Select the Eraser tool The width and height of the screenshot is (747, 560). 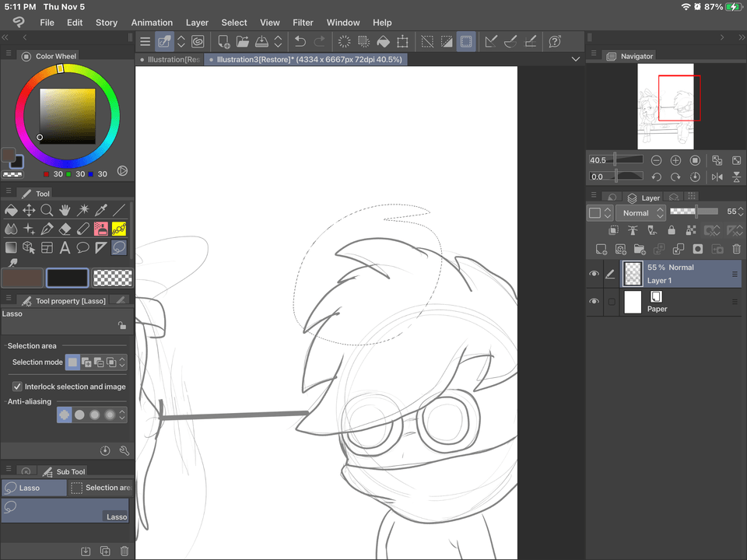65,229
